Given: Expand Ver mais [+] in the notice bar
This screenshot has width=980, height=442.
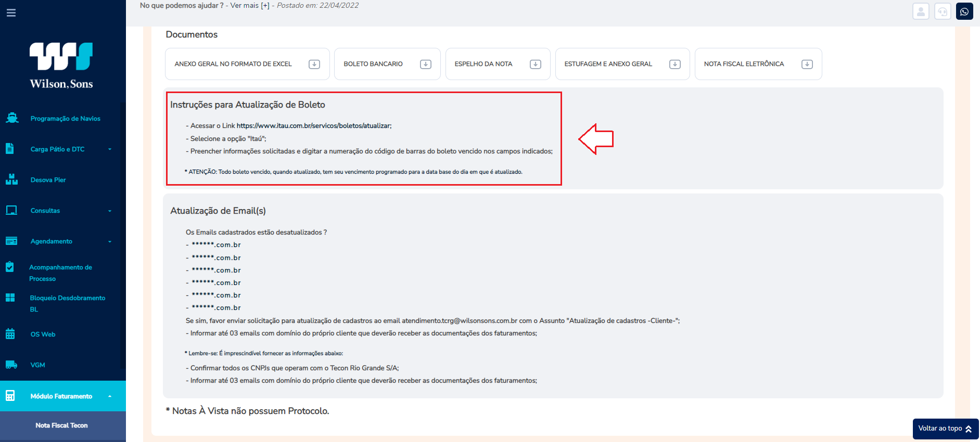Looking at the screenshot, I should [x=250, y=5].
